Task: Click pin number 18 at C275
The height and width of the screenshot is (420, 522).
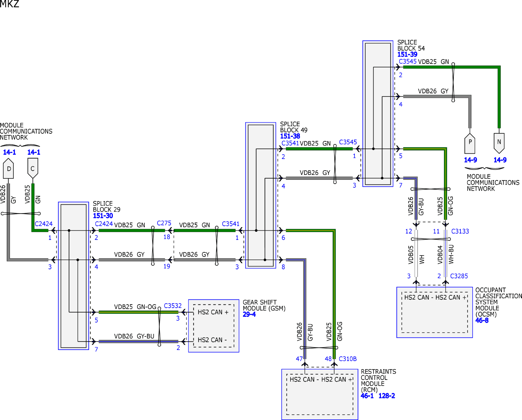Action: pos(167,237)
